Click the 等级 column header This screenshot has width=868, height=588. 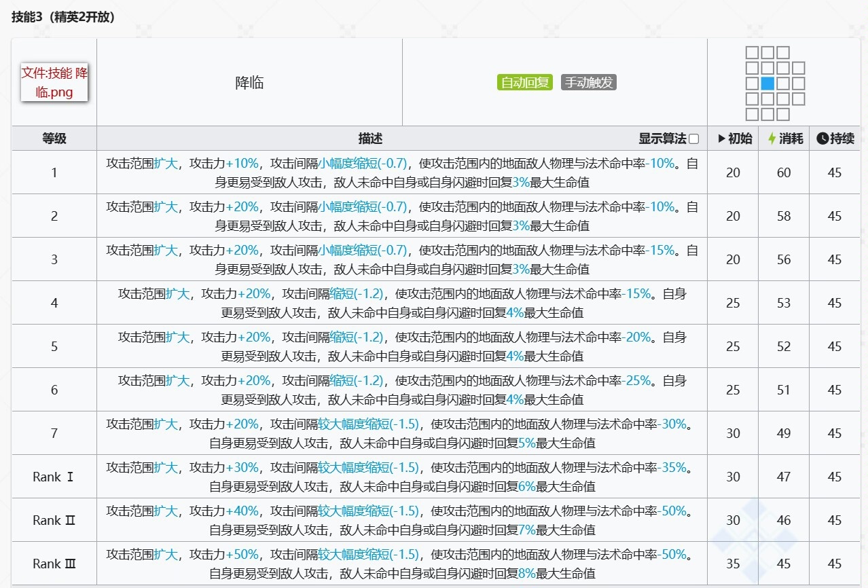54,139
